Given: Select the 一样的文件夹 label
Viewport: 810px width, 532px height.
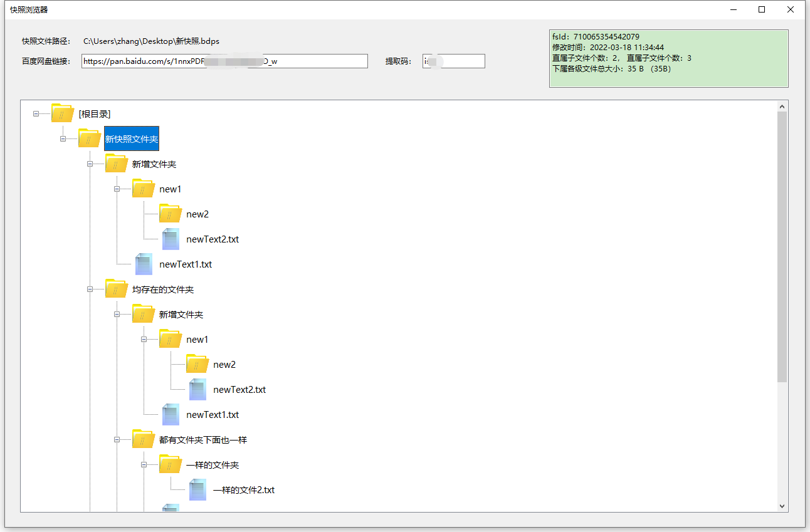Looking at the screenshot, I should pos(213,464).
